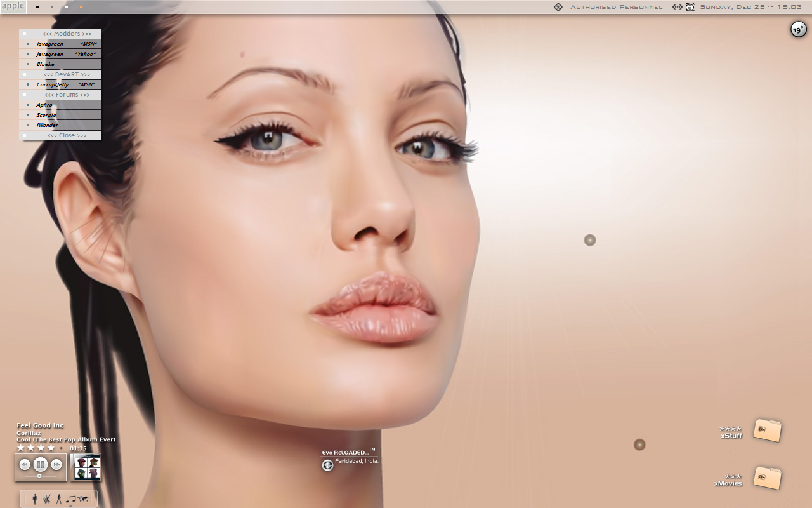Skip to the previous track
812x508 pixels.
coord(25,465)
